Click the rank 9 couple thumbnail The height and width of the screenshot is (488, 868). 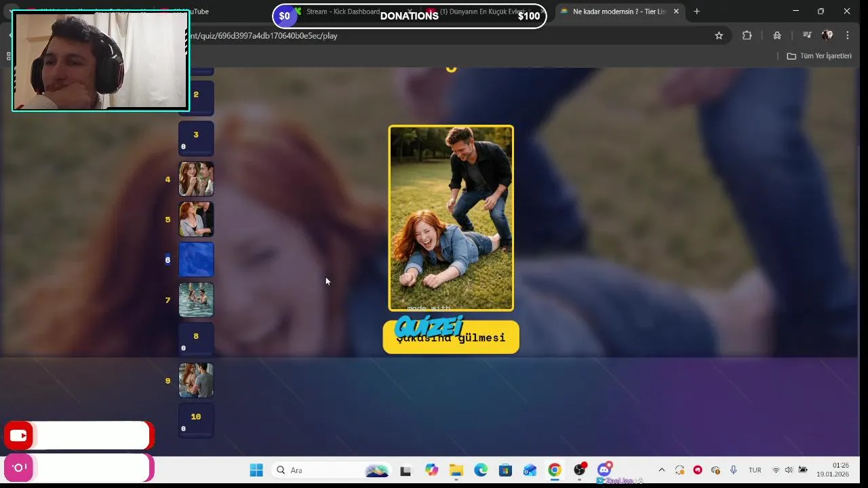(x=196, y=380)
